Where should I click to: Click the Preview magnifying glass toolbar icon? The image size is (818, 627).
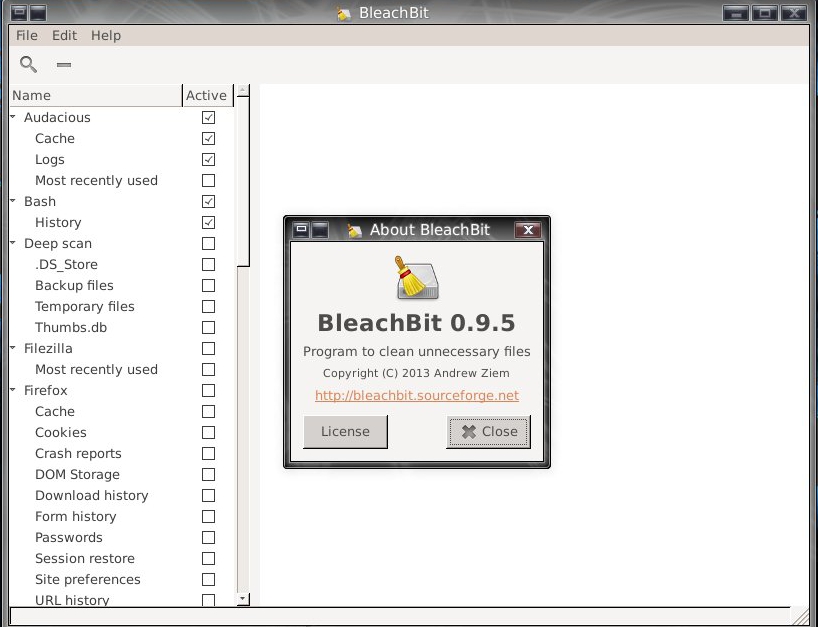point(29,65)
